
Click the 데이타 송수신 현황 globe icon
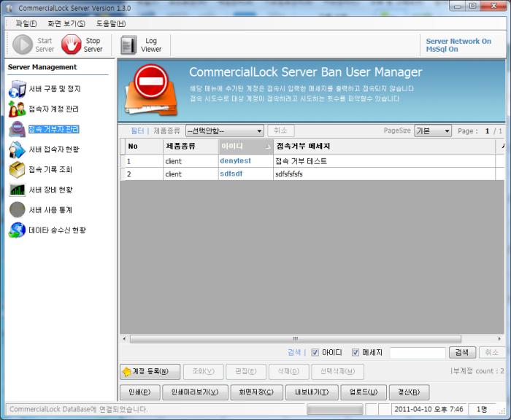coord(18,230)
